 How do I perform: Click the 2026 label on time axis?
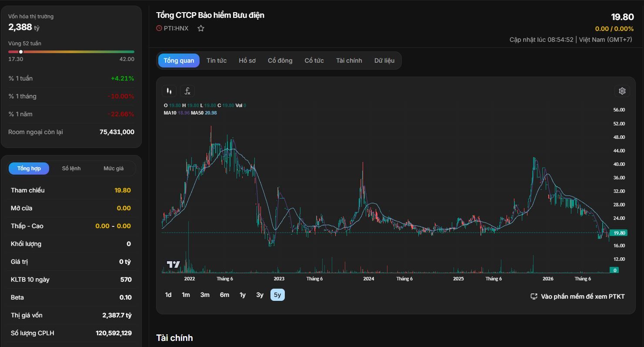(548, 279)
